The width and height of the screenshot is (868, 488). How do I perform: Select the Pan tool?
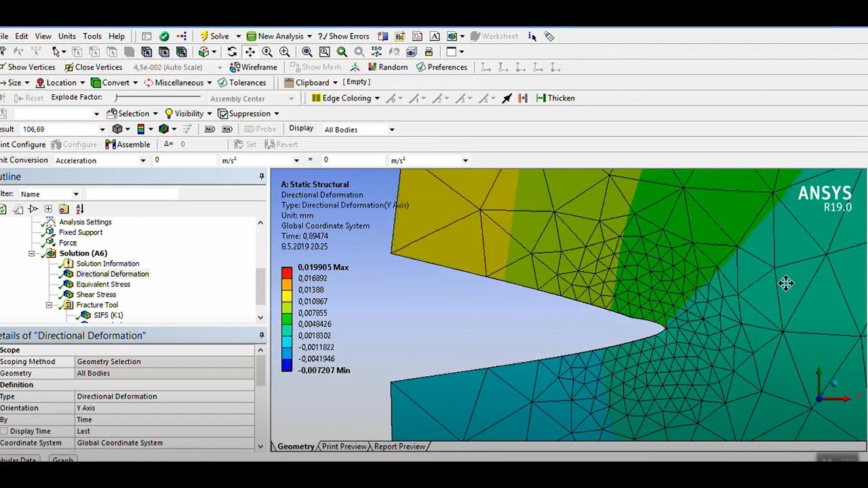pyautogui.click(x=250, y=52)
